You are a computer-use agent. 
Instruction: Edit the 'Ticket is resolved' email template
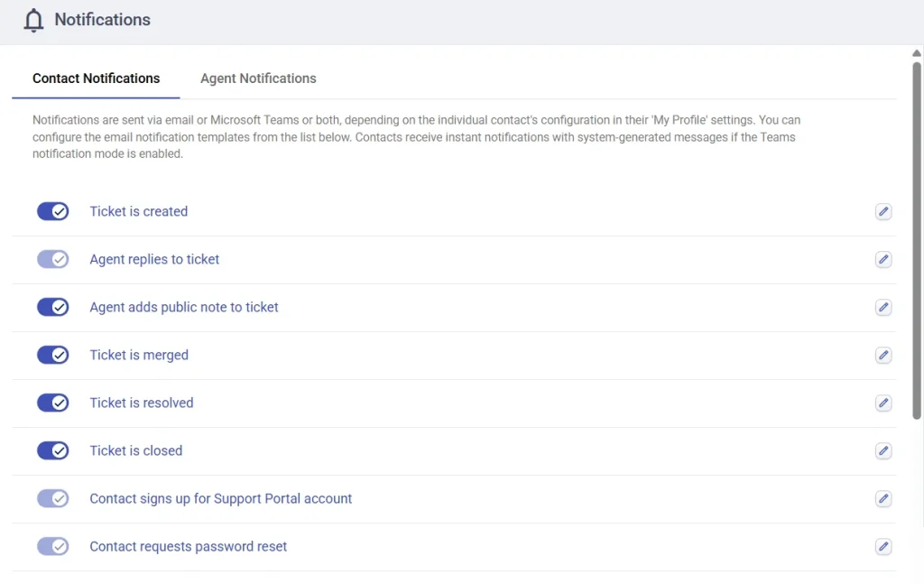click(x=883, y=403)
